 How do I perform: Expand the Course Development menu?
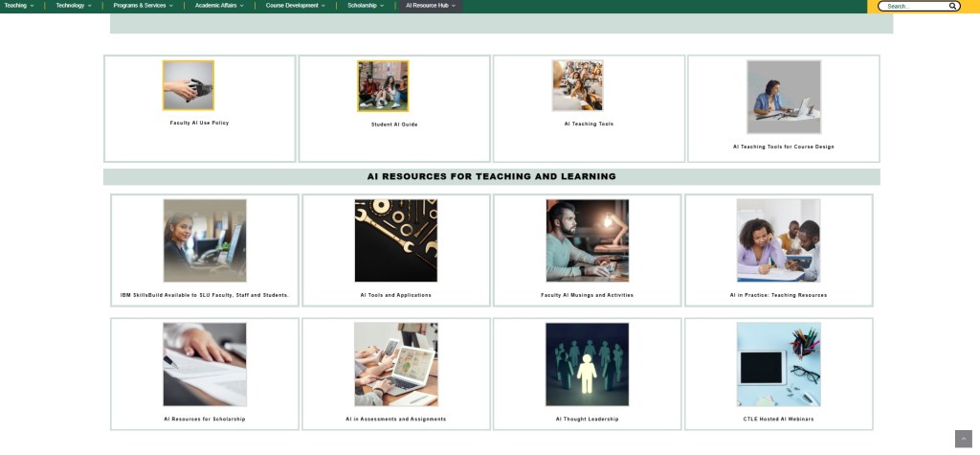[x=296, y=6]
